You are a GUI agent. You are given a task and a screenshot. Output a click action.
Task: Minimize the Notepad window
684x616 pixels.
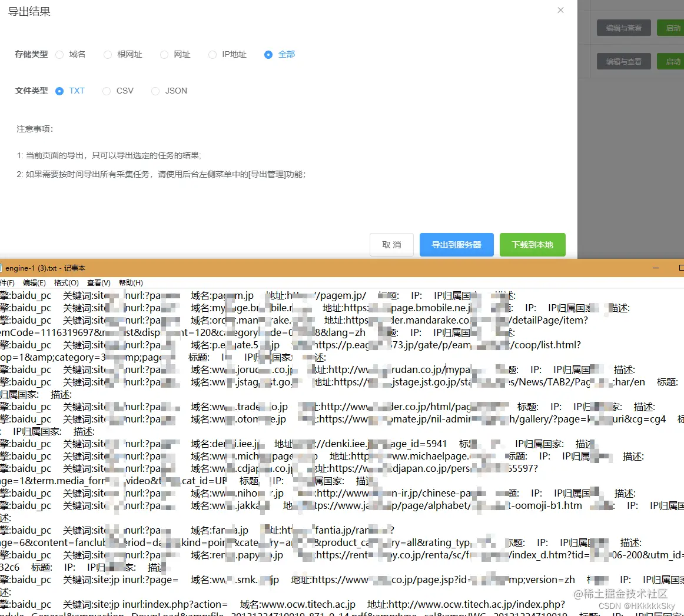[x=655, y=268]
